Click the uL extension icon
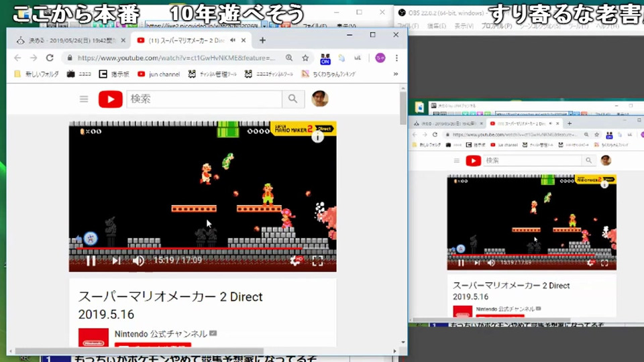The image size is (644, 362). 358,58
